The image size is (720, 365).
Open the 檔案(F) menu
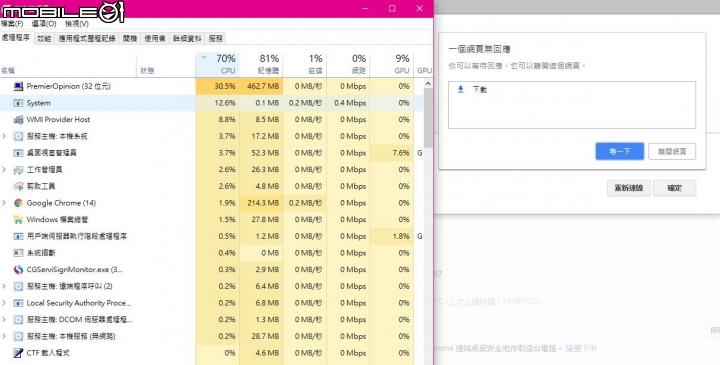[12, 23]
